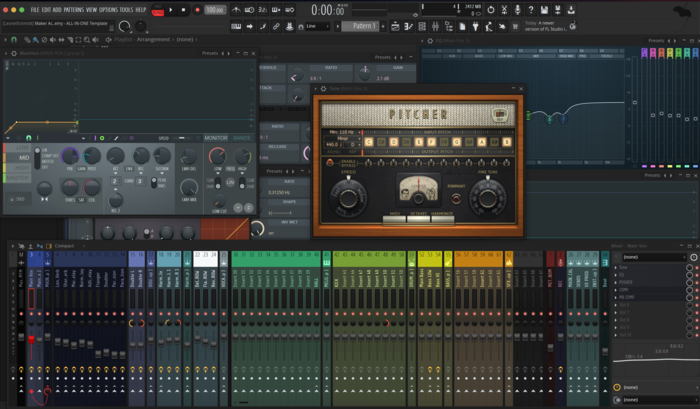Open the project info page icon
Viewport: 700px width, 409px height.
[x=462, y=27]
